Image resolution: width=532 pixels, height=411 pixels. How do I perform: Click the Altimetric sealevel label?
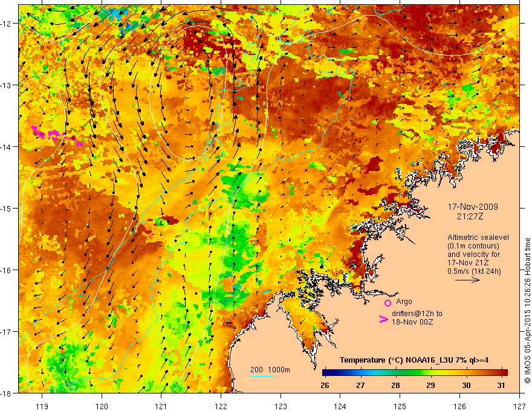pos(478,238)
